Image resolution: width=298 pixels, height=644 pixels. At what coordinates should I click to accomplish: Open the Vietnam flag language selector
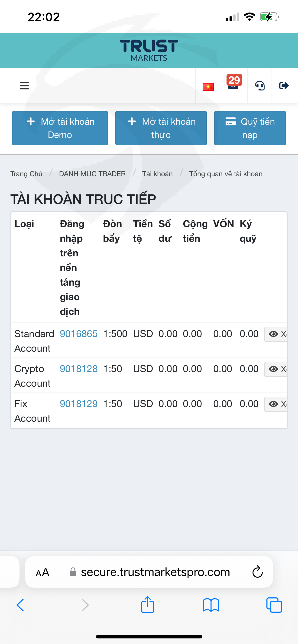208,87
